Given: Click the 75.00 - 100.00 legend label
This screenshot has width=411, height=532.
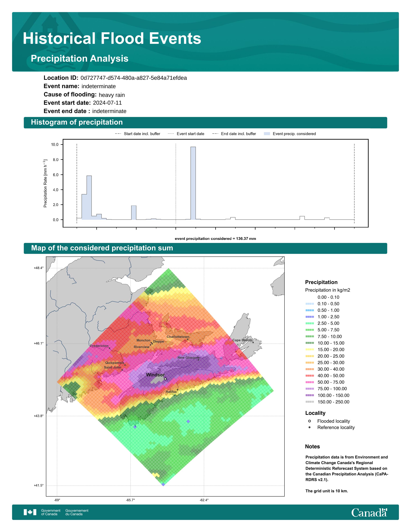Looking at the screenshot, I should (332, 389).
